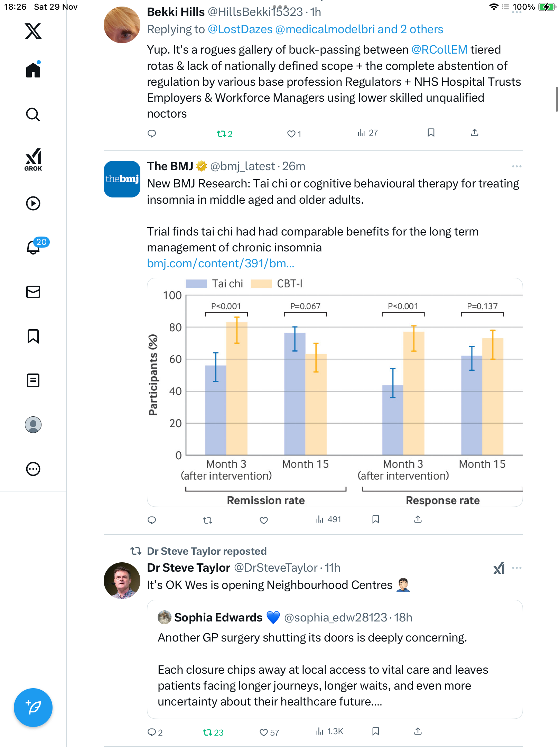Open the bmj.com article link
Viewport: 560px width, 747px height.
click(221, 264)
